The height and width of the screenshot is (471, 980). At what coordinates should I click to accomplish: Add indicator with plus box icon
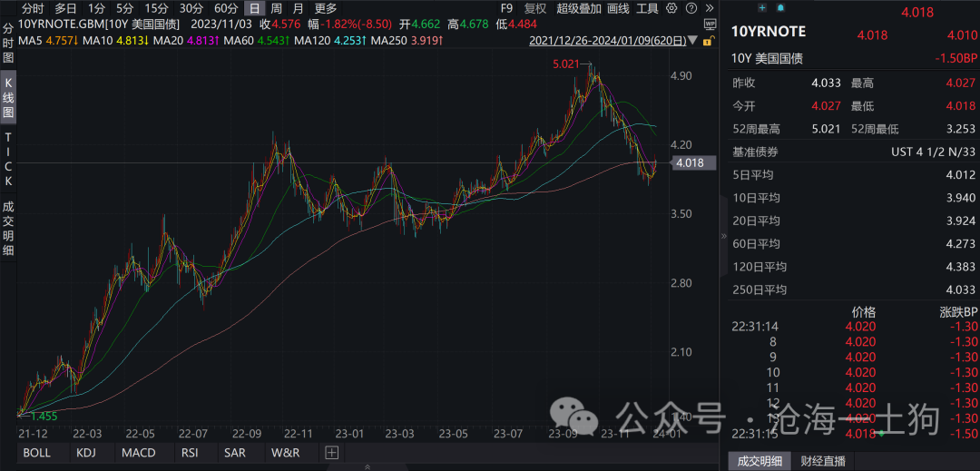(x=332, y=452)
